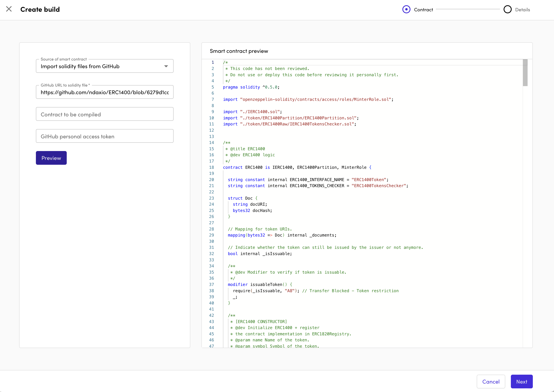Click the '@dev ERC1400 logic' comment line

(250, 155)
